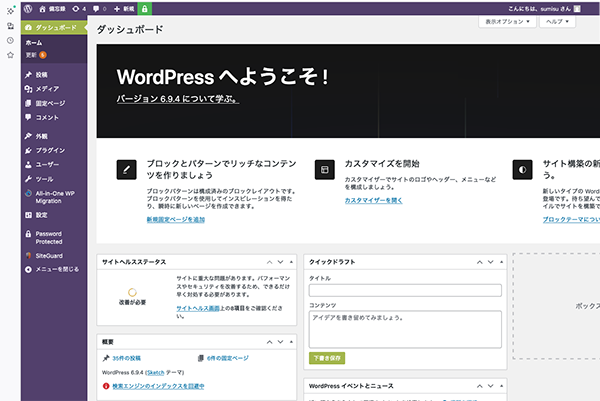Viewport: 600px width, 401px height.
Task: Open 投稿 (Posts) from the sidebar
Action: (x=42, y=75)
